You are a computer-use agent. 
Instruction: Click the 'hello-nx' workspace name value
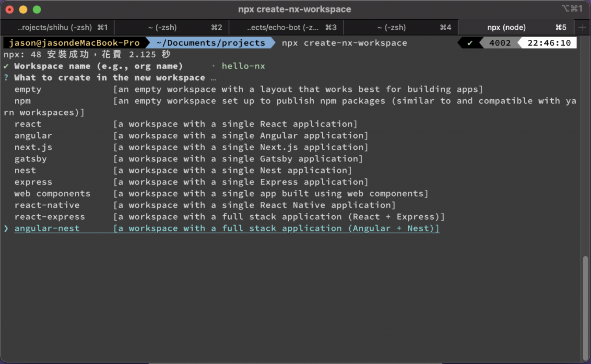tap(243, 66)
